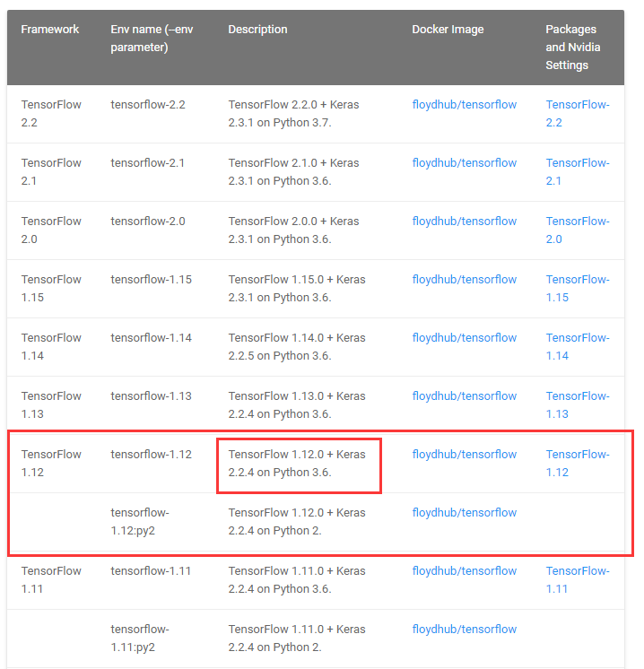This screenshot has width=644, height=669.
Task: Click description 'TensorFlow 1.14.0 + Keras 2.2.5'
Action: 297,346
